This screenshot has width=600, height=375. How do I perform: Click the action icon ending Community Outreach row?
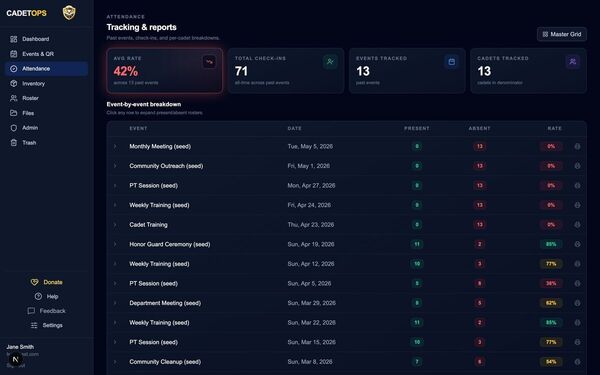tap(577, 166)
